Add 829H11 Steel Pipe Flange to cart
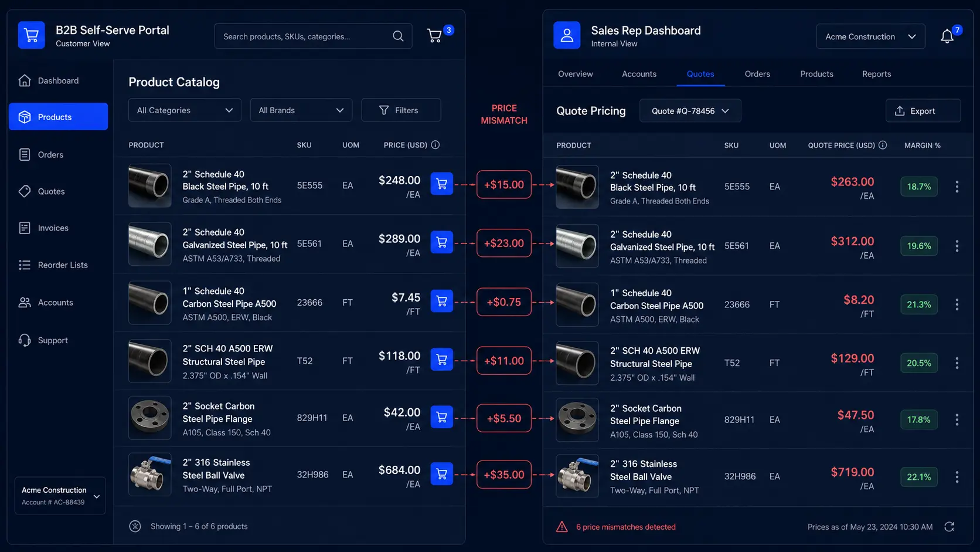This screenshot has width=980, height=552. point(442,417)
